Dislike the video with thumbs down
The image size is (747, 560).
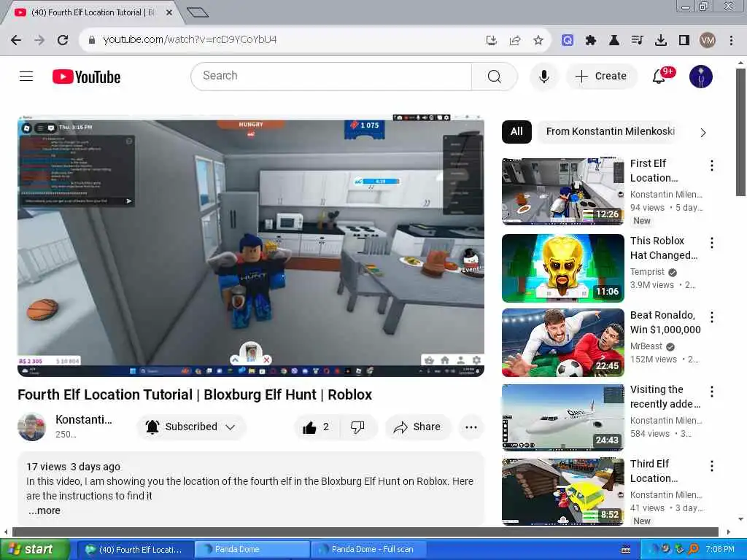(x=357, y=427)
